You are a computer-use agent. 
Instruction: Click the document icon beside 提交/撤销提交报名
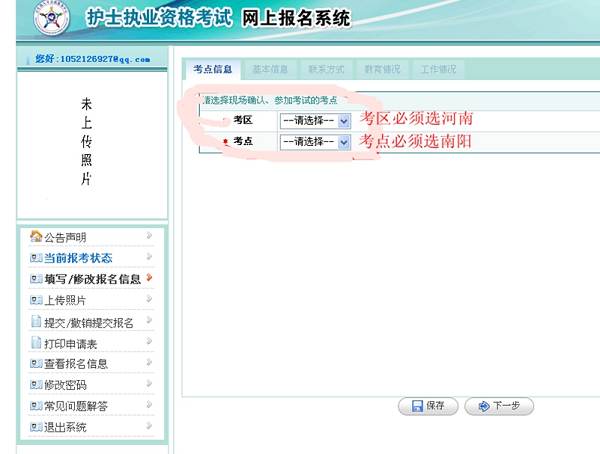36,322
